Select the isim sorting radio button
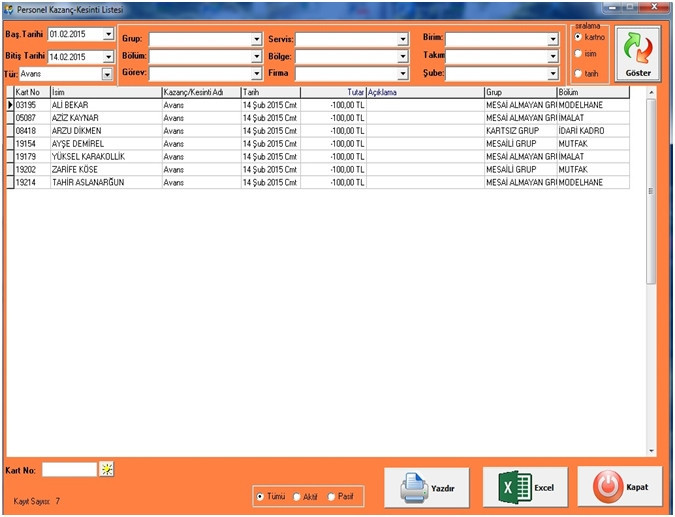This screenshot has width=675, height=517. click(x=578, y=54)
